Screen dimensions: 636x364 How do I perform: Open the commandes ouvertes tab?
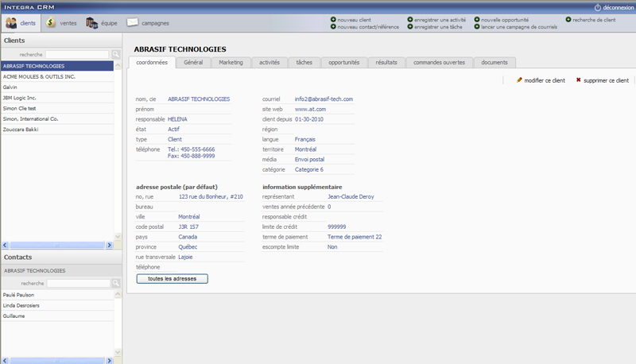tap(439, 62)
